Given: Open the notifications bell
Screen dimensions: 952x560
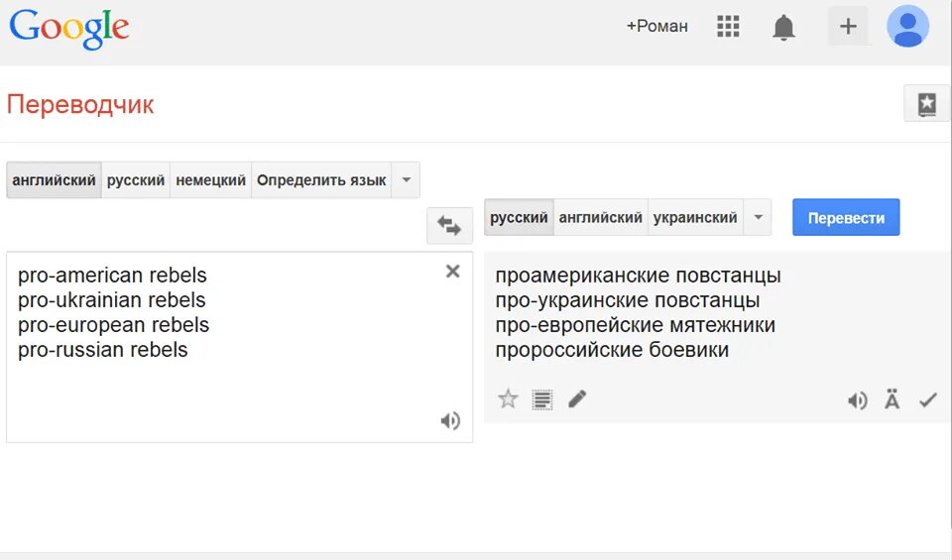Looking at the screenshot, I should 783,28.
